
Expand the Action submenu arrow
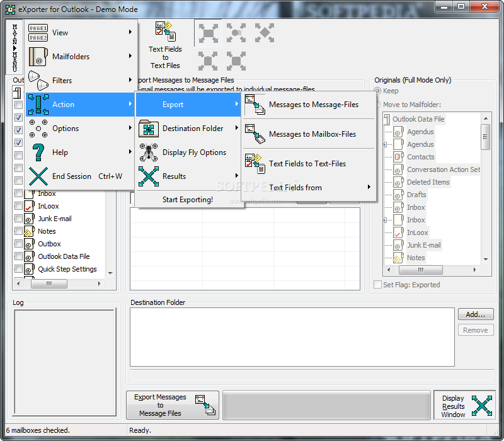130,103
